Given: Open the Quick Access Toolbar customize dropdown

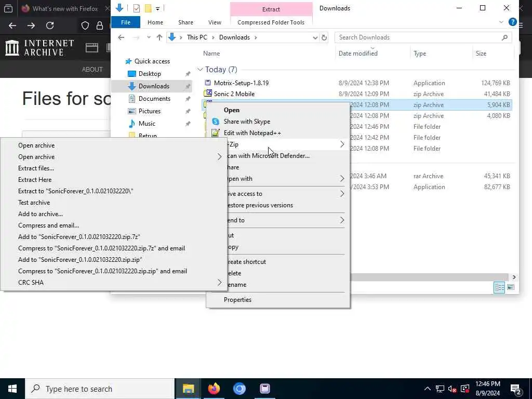Looking at the screenshot, I should [x=157, y=8].
